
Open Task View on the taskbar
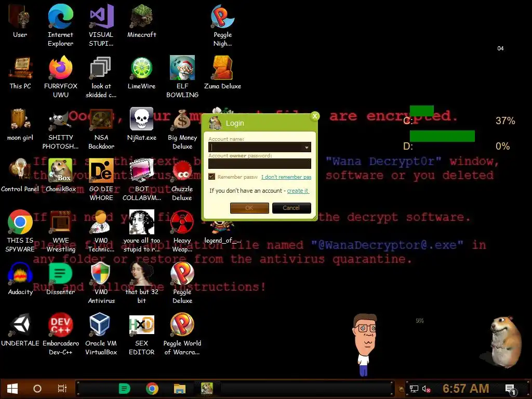pyautogui.click(x=62, y=389)
